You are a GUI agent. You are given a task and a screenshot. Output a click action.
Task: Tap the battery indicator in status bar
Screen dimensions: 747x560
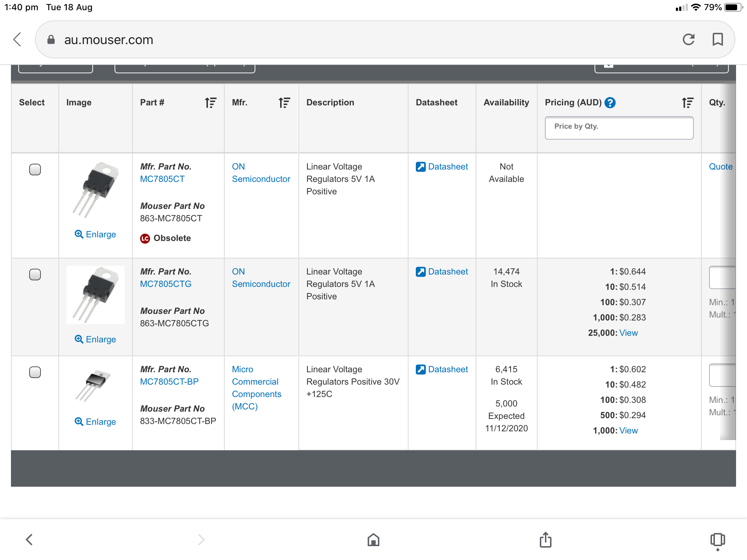(x=733, y=7)
